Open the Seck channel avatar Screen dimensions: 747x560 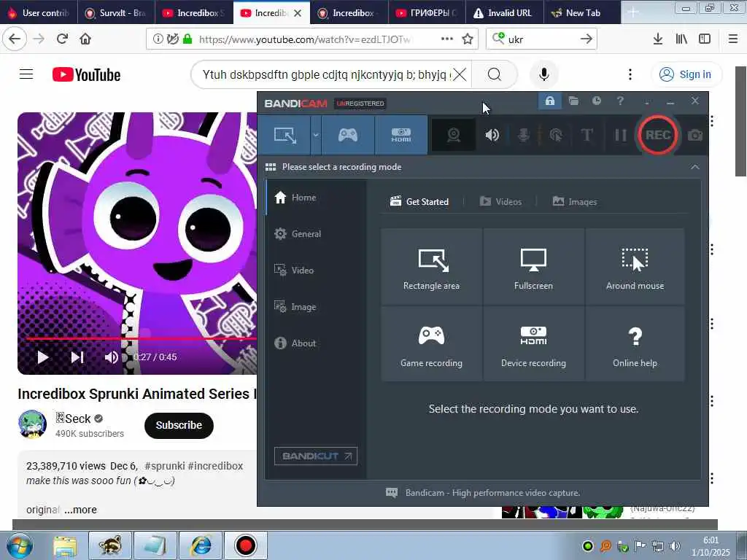32,424
